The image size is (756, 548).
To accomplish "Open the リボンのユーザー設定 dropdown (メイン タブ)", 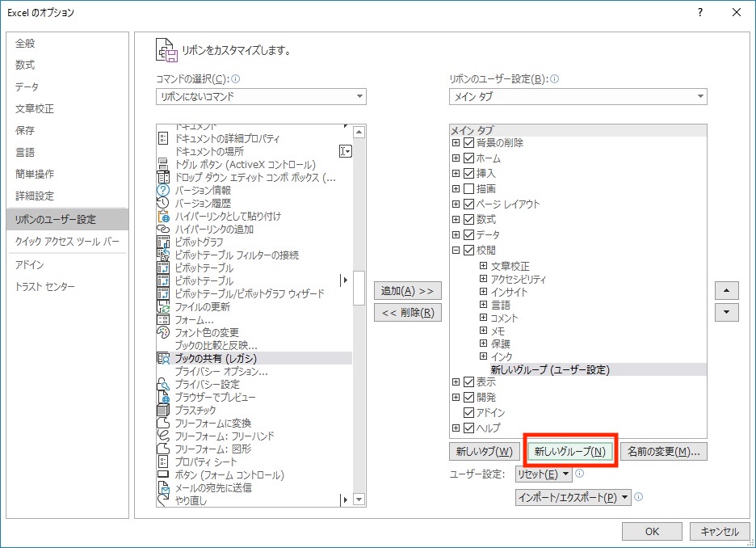I will tap(578, 96).
